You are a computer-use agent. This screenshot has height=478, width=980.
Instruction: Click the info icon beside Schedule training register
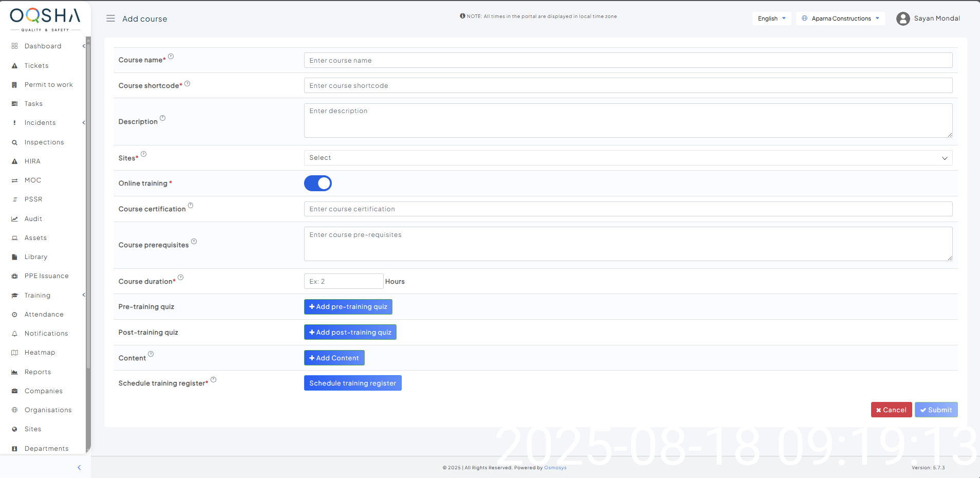point(214,380)
